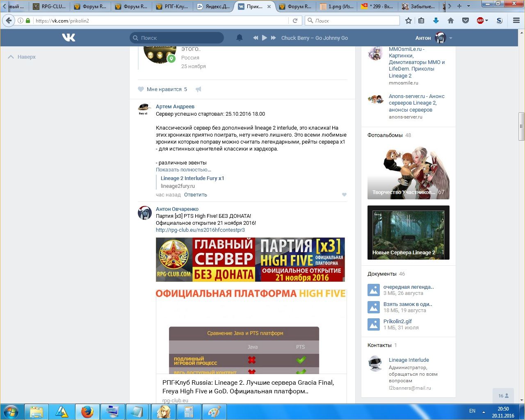Click the VK logo in header
525x420 pixels.
(x=68, y=38)
